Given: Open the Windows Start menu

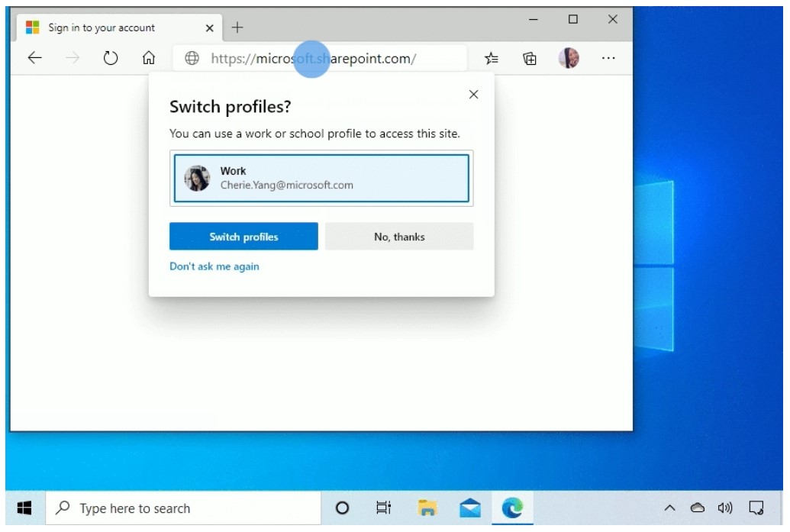Looking at the screenshot, I should pyautogui.click(x=24, y=508).
